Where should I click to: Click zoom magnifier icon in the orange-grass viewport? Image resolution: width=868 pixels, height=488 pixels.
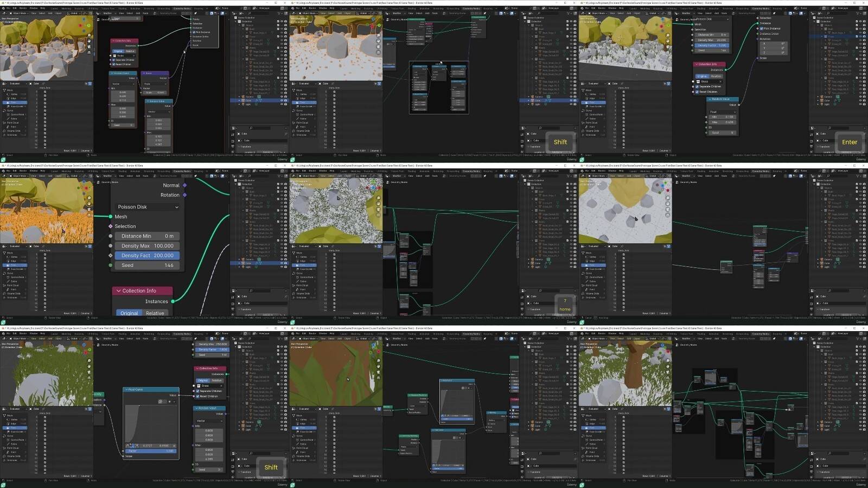click(x=90, y=198)
